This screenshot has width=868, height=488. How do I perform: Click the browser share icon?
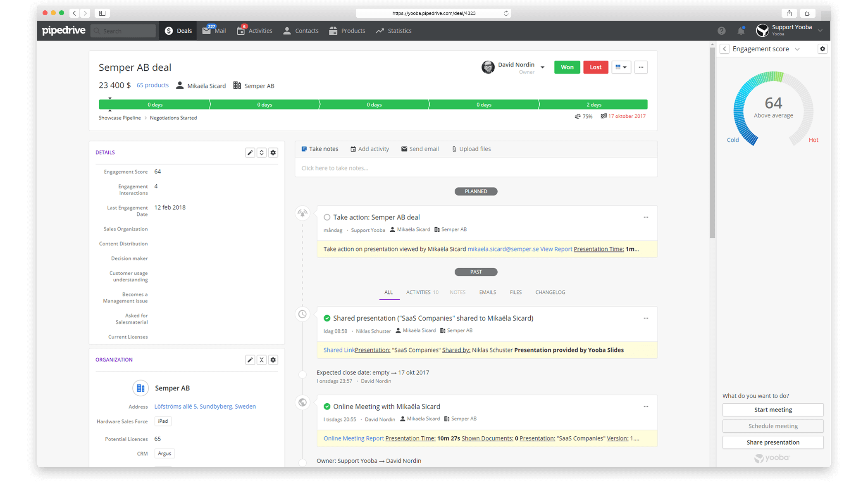pos(789,13)
